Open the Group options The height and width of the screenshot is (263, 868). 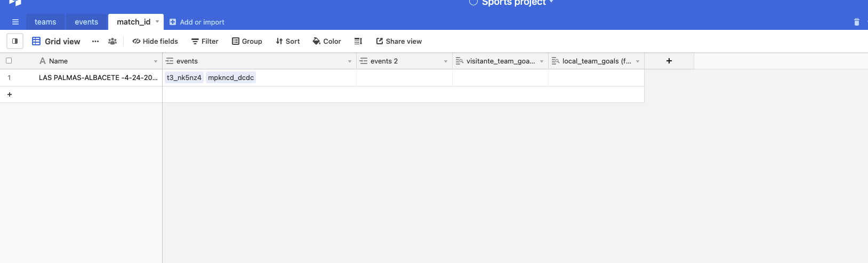pos(247,41)
